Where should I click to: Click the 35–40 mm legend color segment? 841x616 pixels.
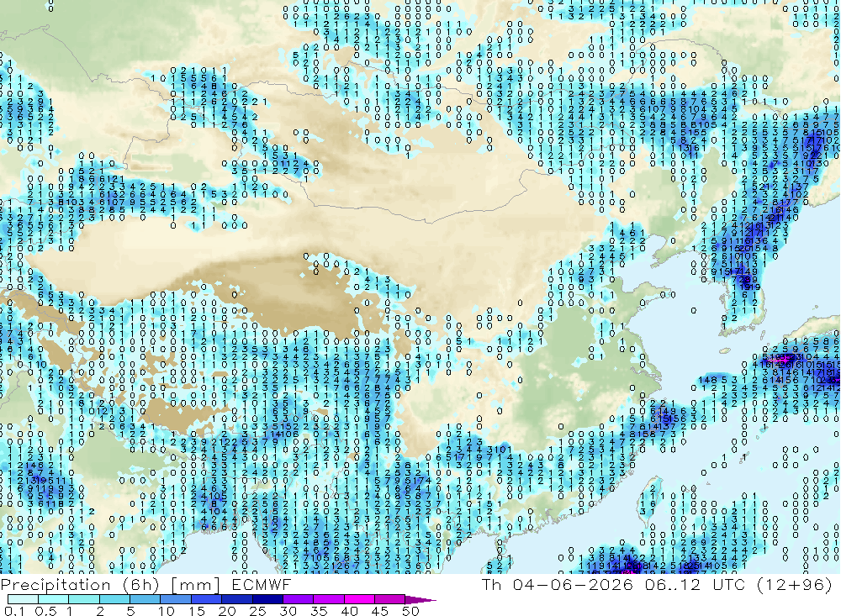[328, 599]
